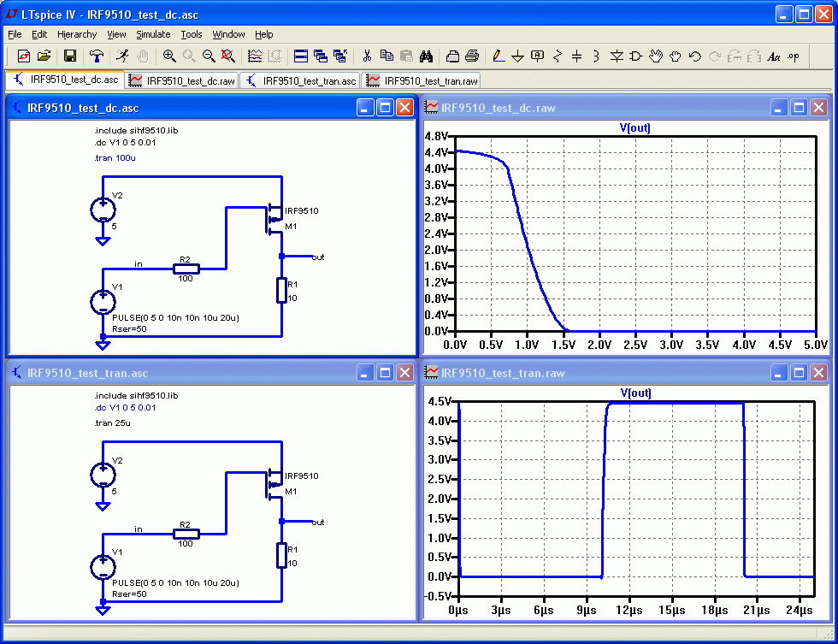The width and height of the screenshot is (838, 644).
Task: Click voltage source V2 in tran.asc schematic
Action: click(103, 475)
